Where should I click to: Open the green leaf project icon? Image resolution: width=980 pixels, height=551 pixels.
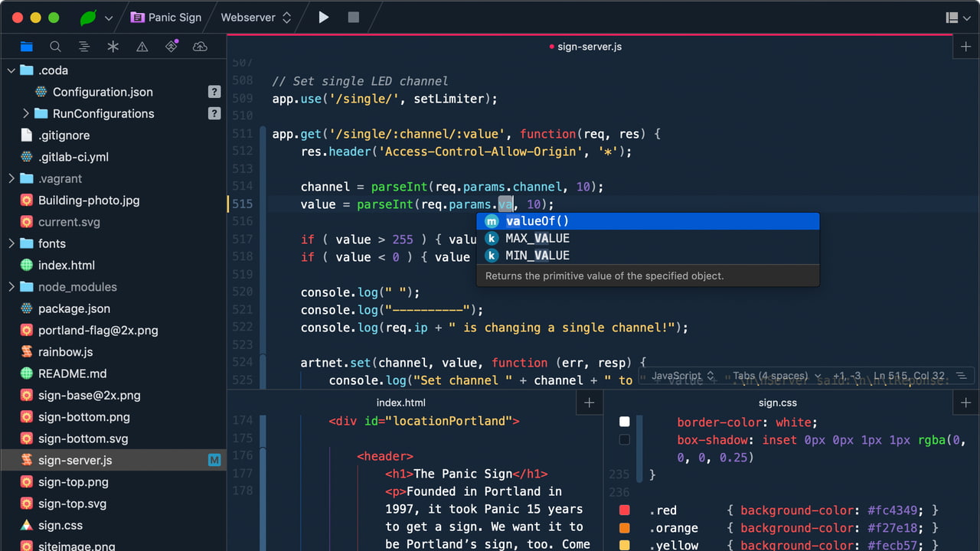[89, 17]
